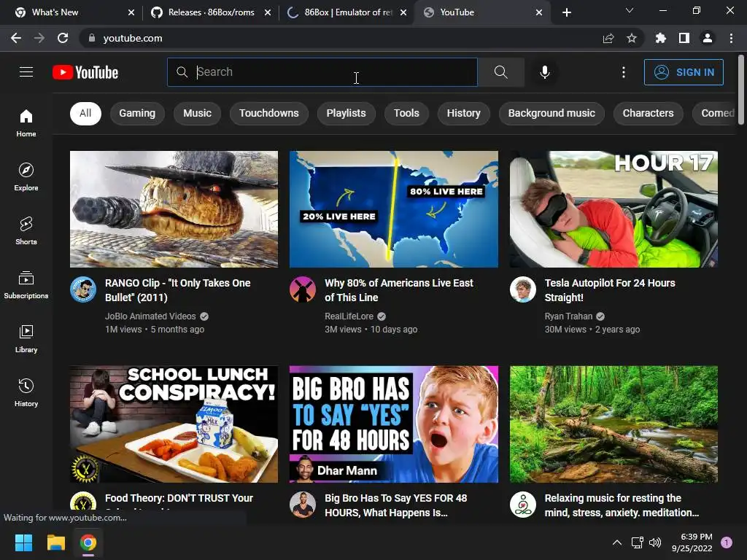
Task: Open History in the sidebar
Action: coord(26,392)
